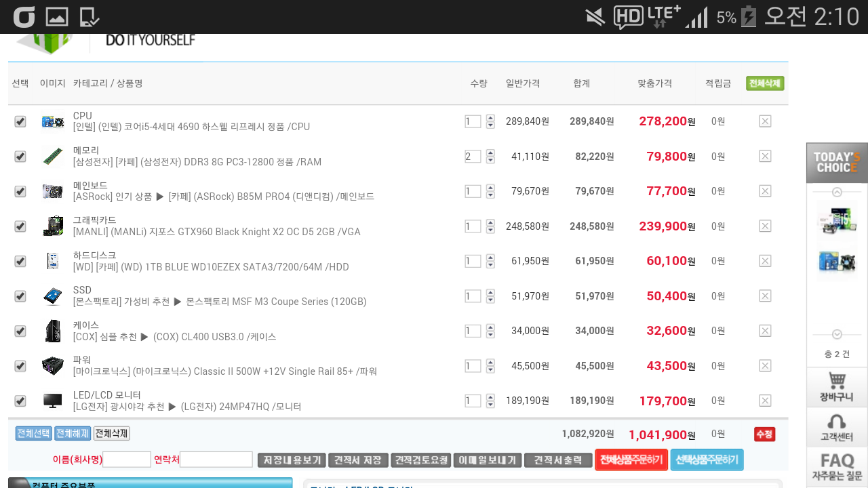Click the 메모리 quantity field showing 2
This screenshot has height=488, width=868.
[x=473, y=157]
